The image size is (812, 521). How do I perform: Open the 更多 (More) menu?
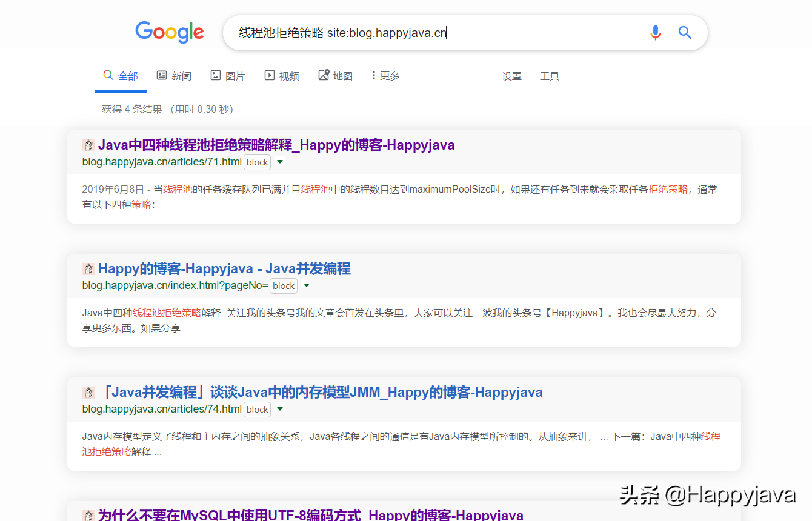coord(385,76)
